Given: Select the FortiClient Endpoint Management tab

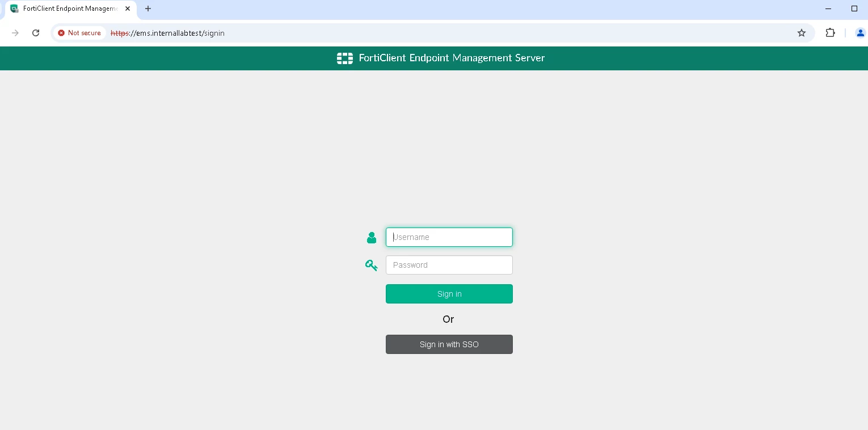Looking at the screenshot, I should 71,9.
